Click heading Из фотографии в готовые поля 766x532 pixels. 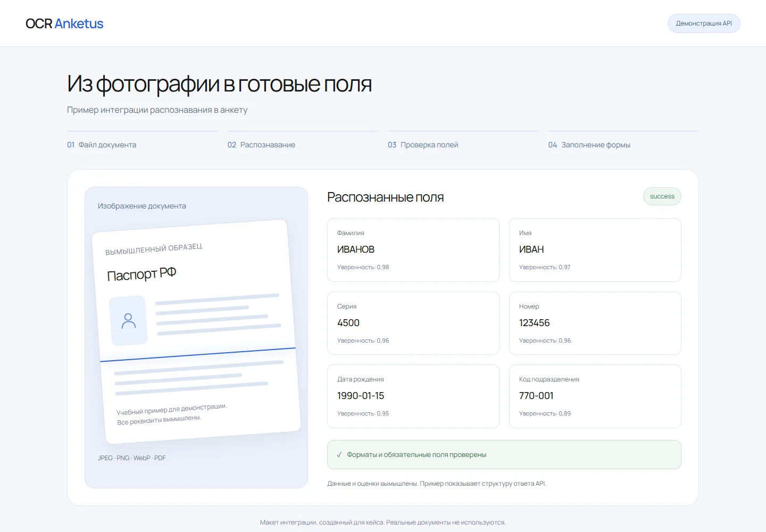pos(219,84)
